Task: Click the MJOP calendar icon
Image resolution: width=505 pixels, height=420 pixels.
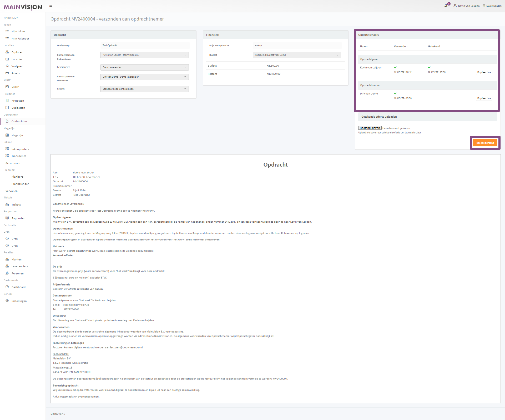Action: coord(7,87)
